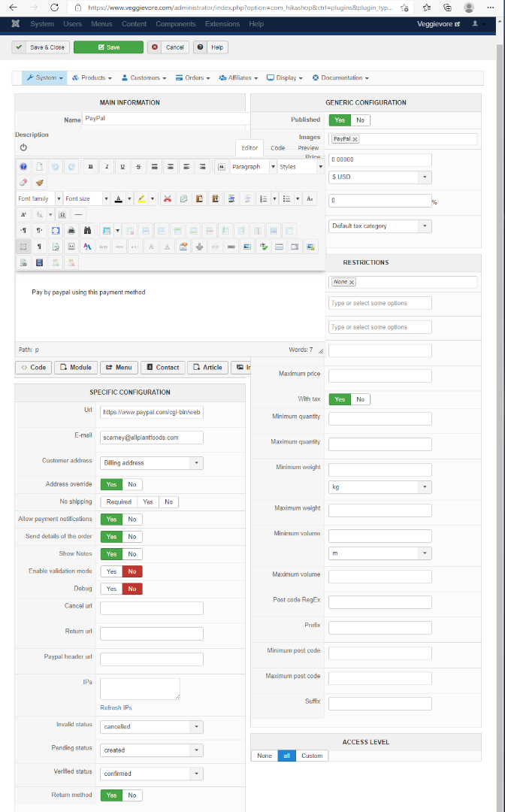This screenshot has height=812, width=505.
Task: Click the Refresh IPs link
Action: pyautogui.click(x=116, y=708)
